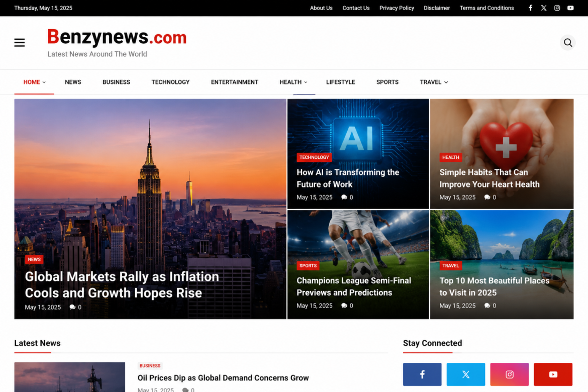Open YouTube icon in top bar
588x392 pixels.
570,8
